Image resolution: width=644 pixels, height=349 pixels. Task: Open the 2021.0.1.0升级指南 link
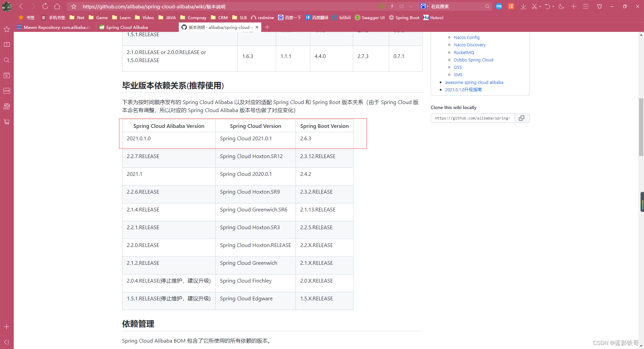(x=463, y=90)
